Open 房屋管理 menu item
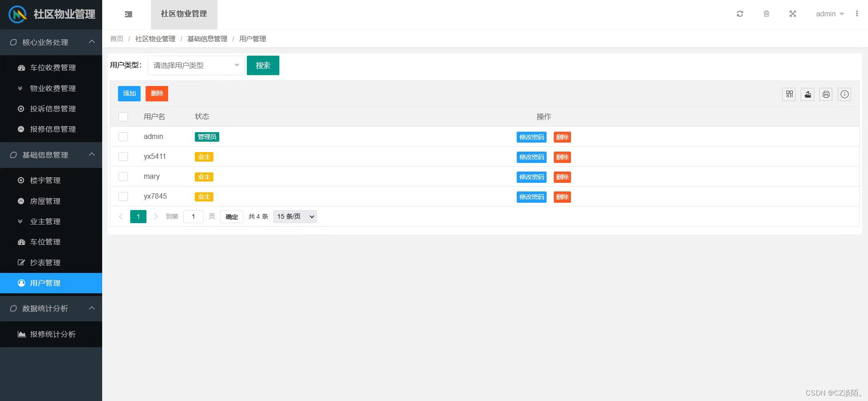Image resolution: width=868 pixels, height=401 pixels. 51,201
